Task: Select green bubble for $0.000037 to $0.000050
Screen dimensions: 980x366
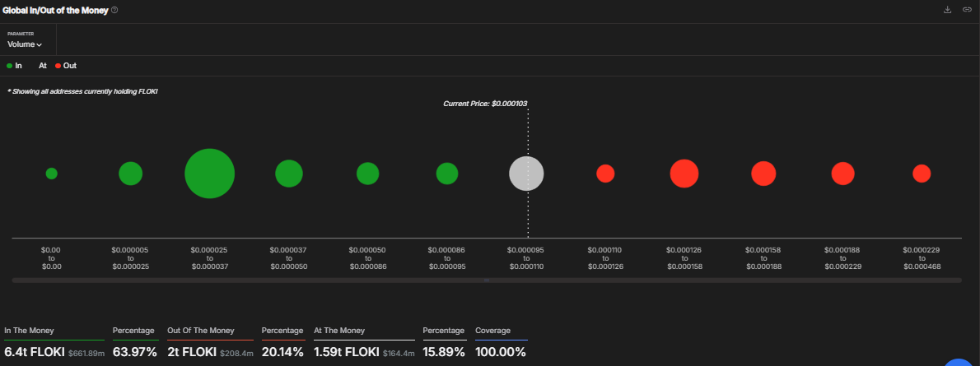Action: (289, 174)
